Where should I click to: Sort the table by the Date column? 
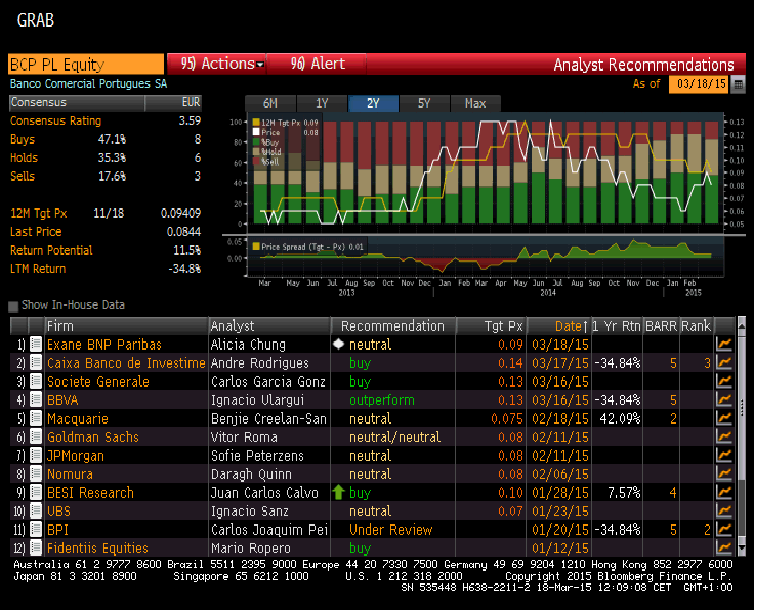(x=559, y=326)
